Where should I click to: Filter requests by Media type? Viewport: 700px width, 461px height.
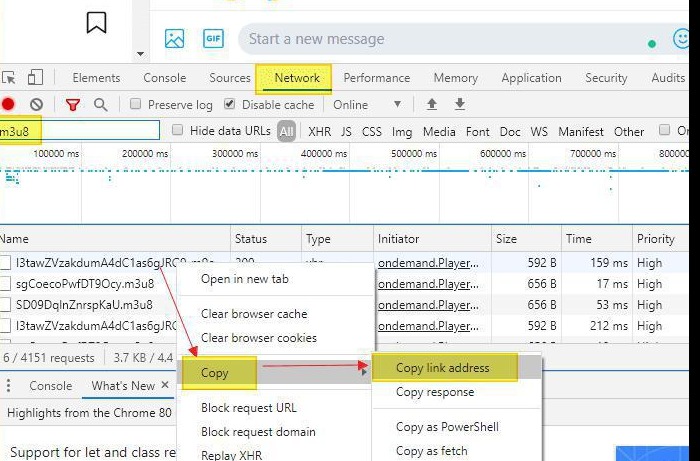click(439, 132)
